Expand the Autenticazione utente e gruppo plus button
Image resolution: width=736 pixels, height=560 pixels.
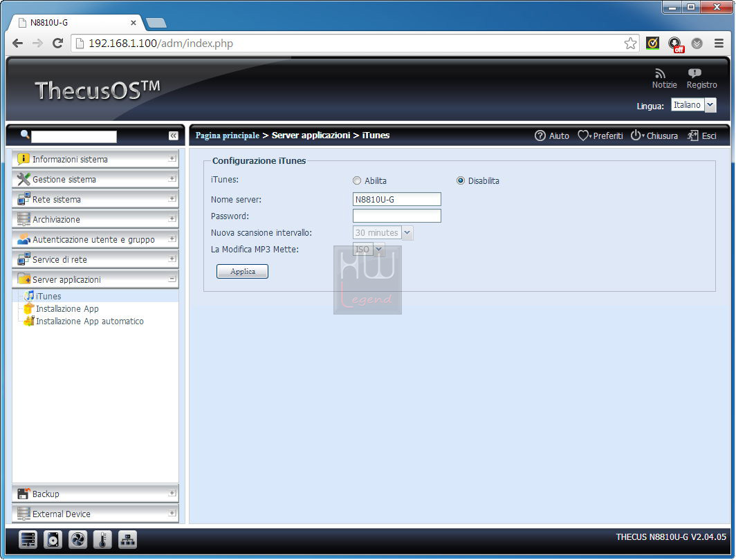(172, 239)
